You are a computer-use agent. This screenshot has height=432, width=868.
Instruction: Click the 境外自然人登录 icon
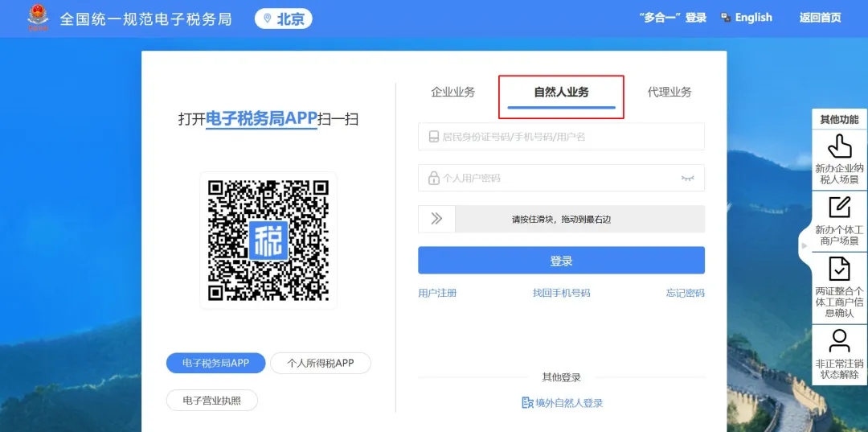[x=527, y=403]
